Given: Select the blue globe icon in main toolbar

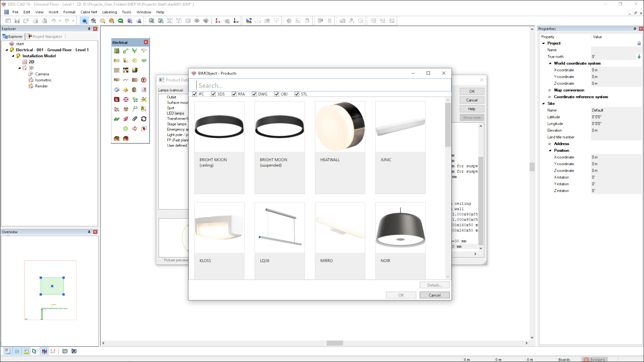Looking at the screenshot, I should pos(85,21).
